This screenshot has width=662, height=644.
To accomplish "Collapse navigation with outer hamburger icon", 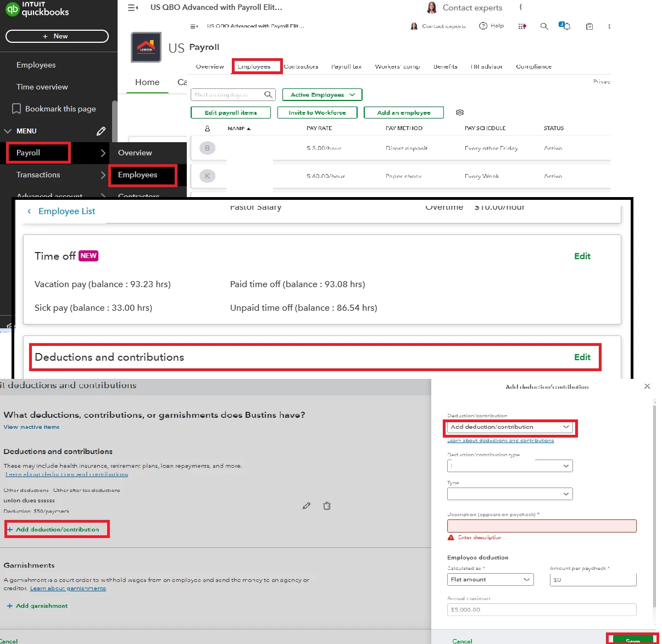I will 132,8.
